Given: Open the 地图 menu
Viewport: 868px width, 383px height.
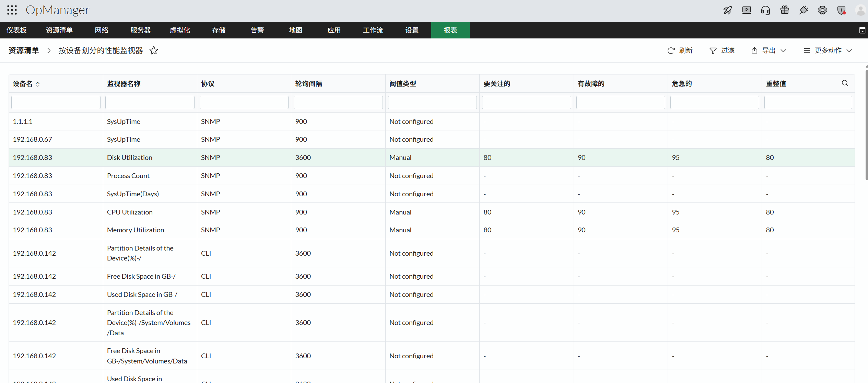Looking at the screenshot, I should [296, 30].
